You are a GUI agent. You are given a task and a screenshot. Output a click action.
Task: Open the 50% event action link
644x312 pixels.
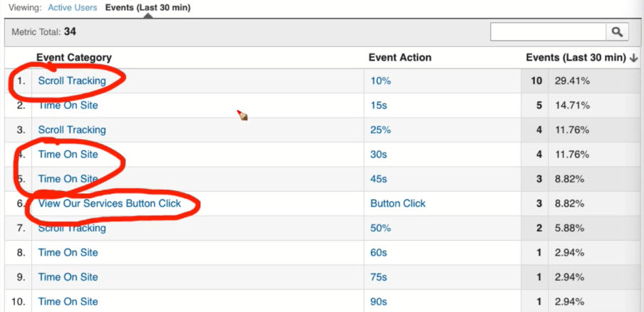(380, 228)
